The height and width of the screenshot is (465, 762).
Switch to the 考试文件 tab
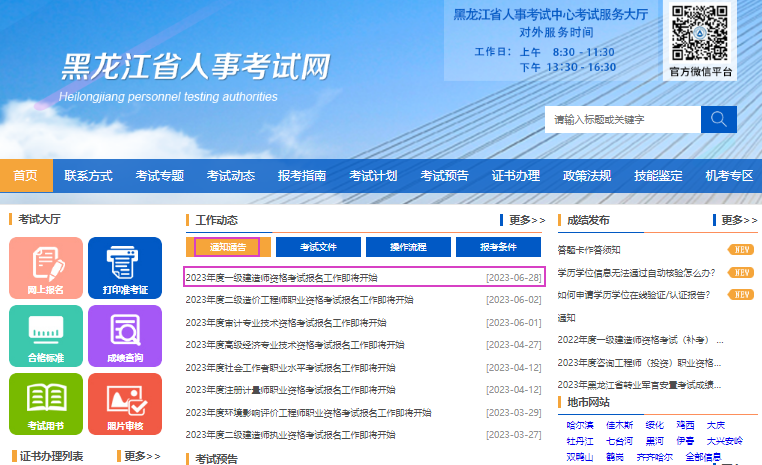click(317, 247)
